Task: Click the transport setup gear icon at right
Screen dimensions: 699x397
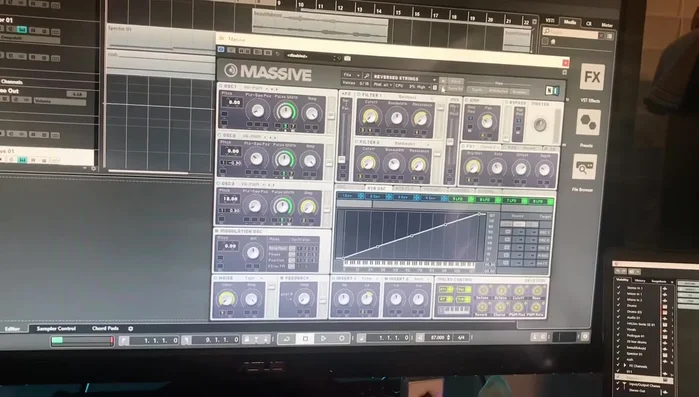Action: 585,337
